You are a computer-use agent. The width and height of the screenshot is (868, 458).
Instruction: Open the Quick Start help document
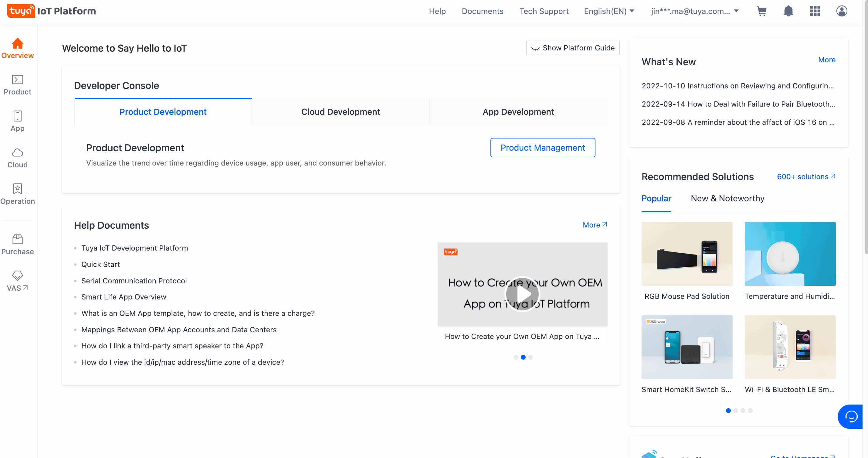(x=100, y=265)
